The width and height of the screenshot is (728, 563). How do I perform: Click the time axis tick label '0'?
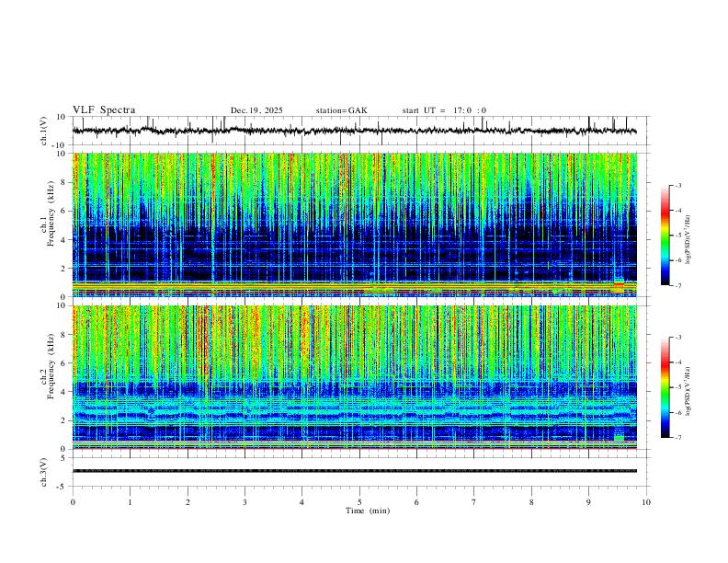73,502
